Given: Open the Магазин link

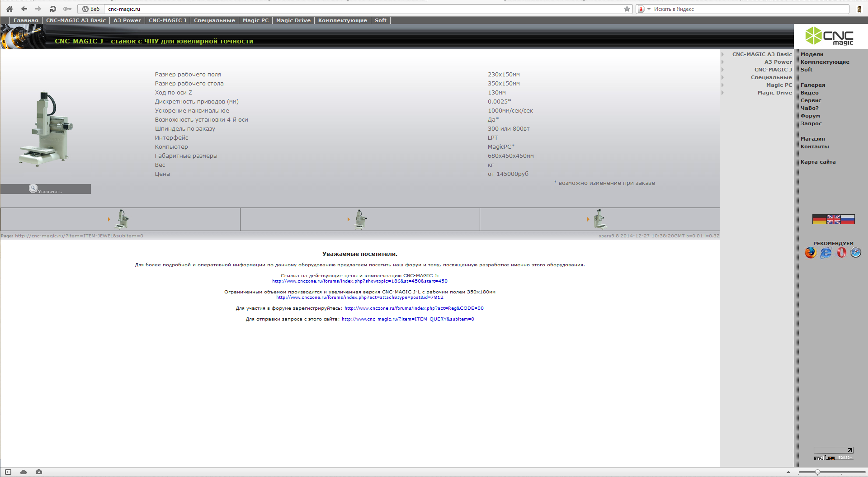Looking at the screenshot, I should pyautogui.click(x=813, y=139).
